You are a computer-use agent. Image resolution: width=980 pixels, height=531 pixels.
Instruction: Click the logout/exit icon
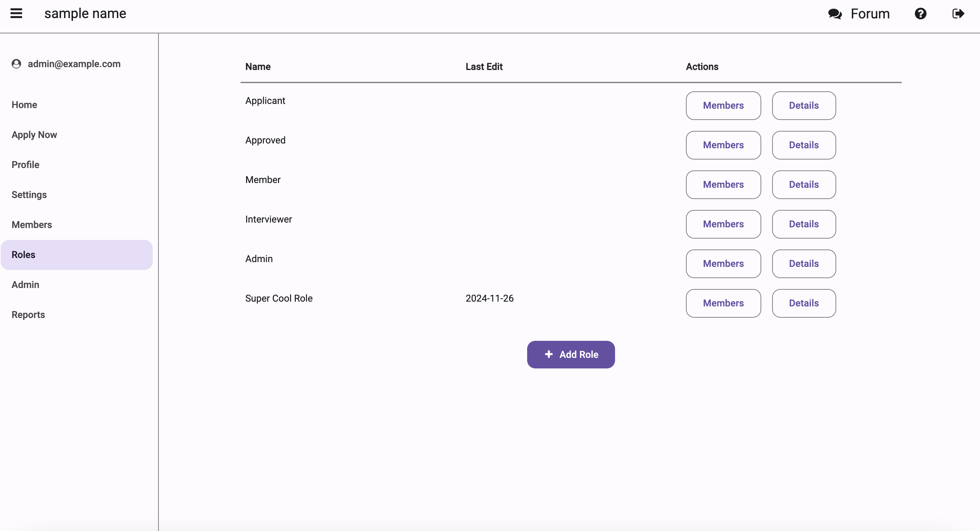[x=959, y=13]
